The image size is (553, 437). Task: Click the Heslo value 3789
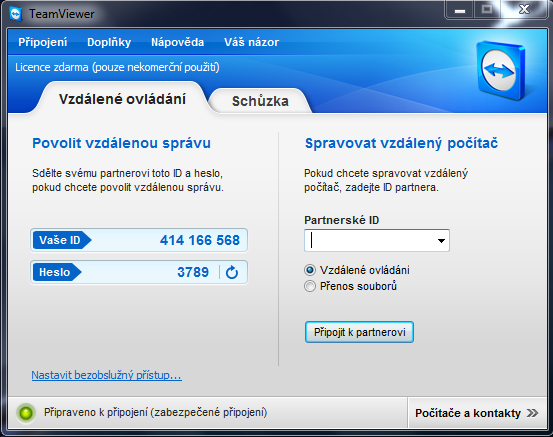tap(193, 272)
